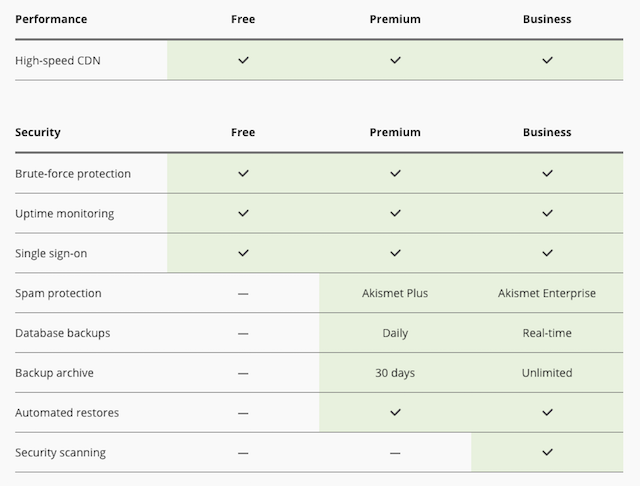The width and height of the screenshot is (640, 486).
Task: Click the Single sign-on checkmark for Business
Action: pos(547,253)
